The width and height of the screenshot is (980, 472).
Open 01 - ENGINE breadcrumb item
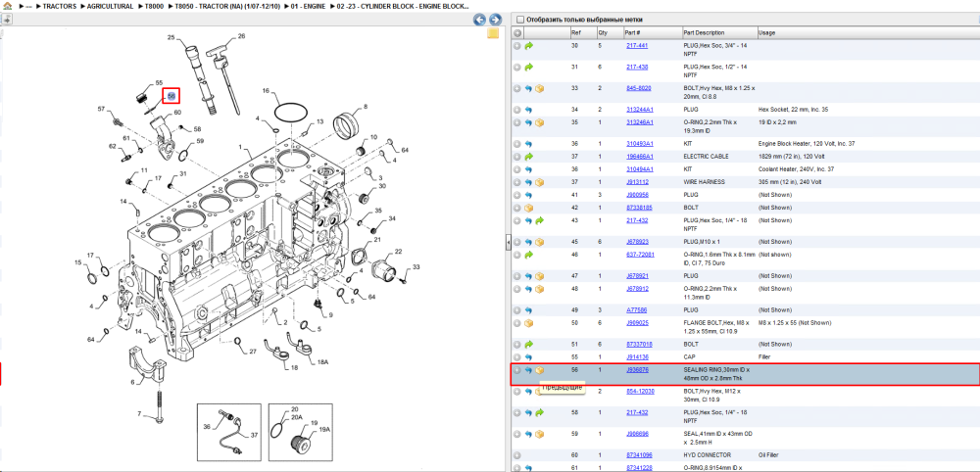tap(307, 6)
